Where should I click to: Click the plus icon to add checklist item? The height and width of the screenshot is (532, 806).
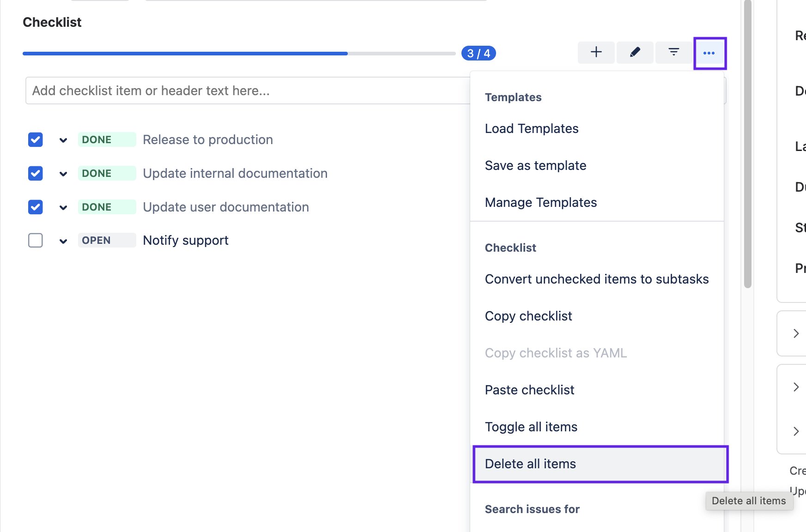(596, 52)
